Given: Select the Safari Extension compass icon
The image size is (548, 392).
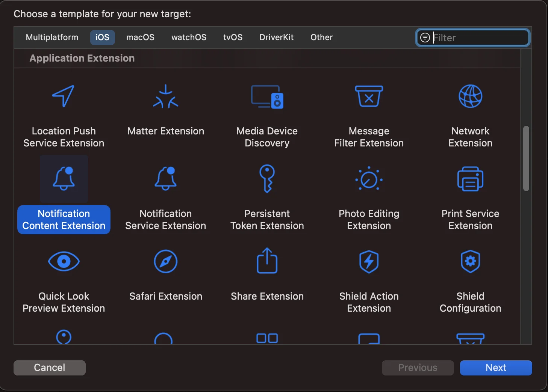Looking at the screenshot, I should coord(165,261).
